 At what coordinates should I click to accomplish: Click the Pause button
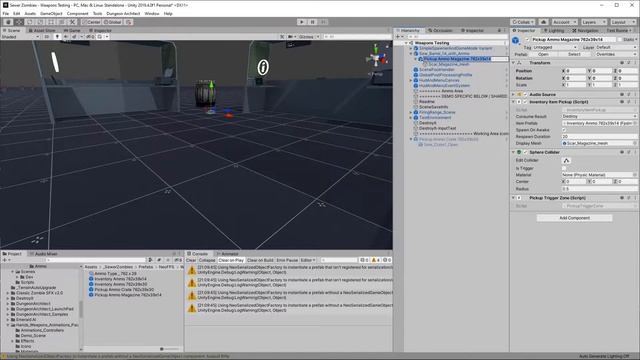[x=312, y=22]
